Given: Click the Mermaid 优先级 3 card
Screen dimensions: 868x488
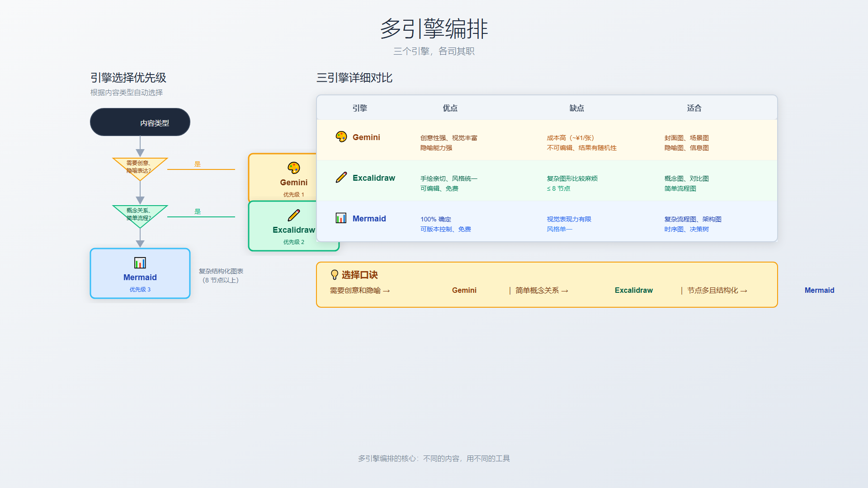Looking at the screenshot, I should click(140, 273).
